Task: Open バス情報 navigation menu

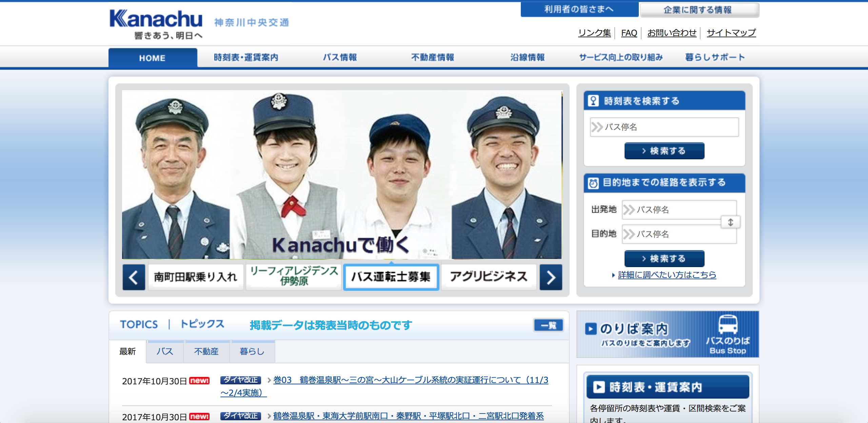Action: click(340, 58)
